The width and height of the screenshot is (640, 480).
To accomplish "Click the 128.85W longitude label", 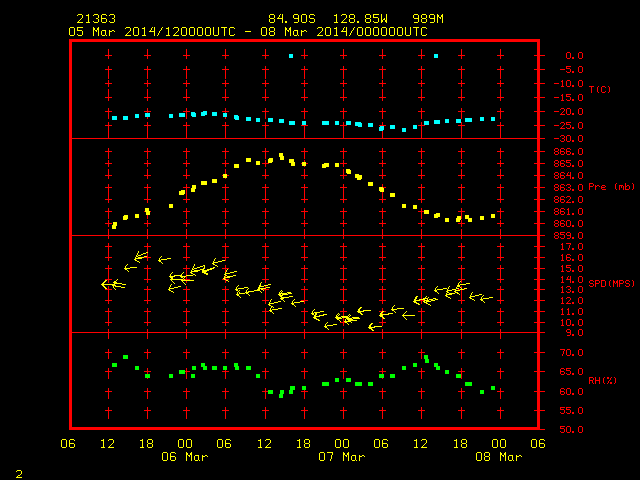I will (360, 19).
